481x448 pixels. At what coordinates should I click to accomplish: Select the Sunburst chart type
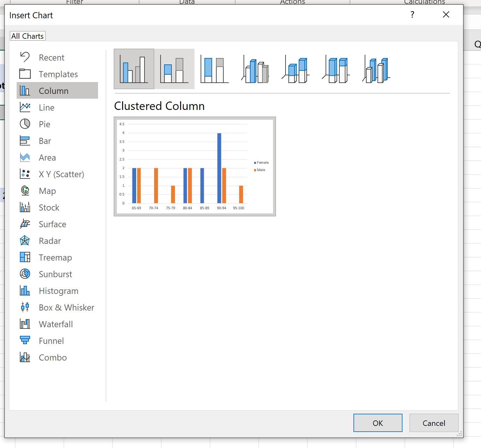(x=55, y=274)
